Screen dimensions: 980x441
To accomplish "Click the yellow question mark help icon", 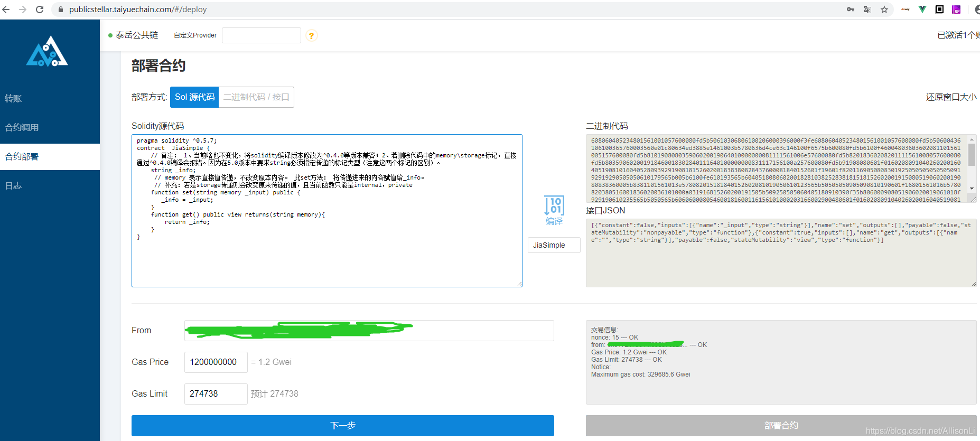I will 312,36.
